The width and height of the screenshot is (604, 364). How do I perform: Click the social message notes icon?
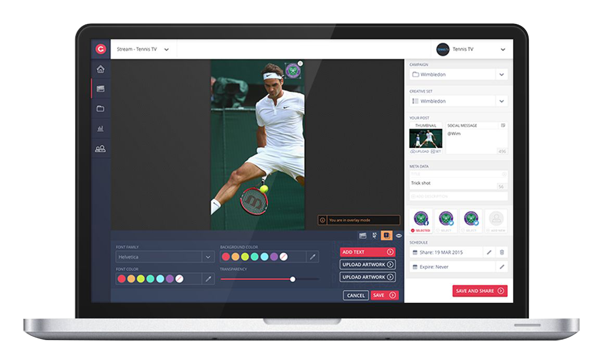pyautogui.click(x=502, y=125)
